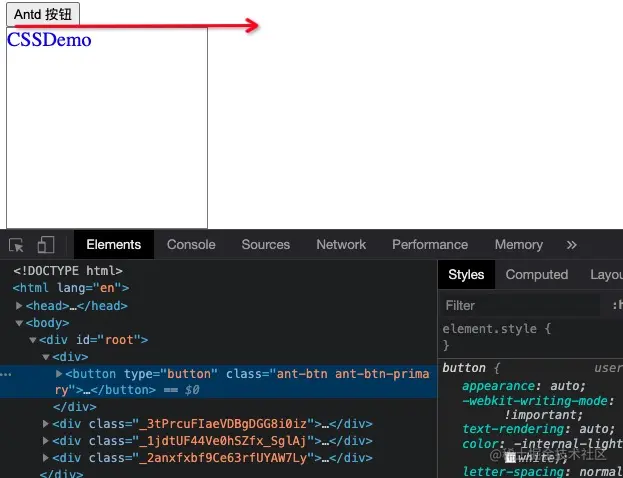
Task: Expand the selected button element node
Action: (59, 373)
